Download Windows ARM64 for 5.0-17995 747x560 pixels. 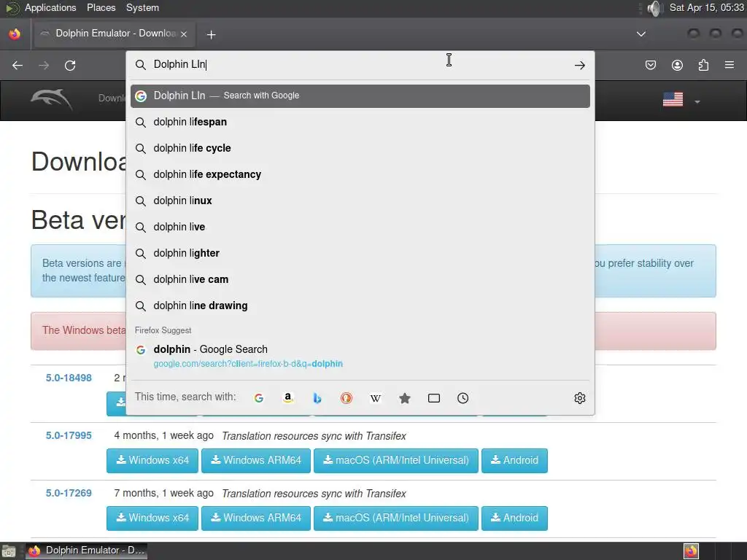pyautogui.click(x=256, y=461)
